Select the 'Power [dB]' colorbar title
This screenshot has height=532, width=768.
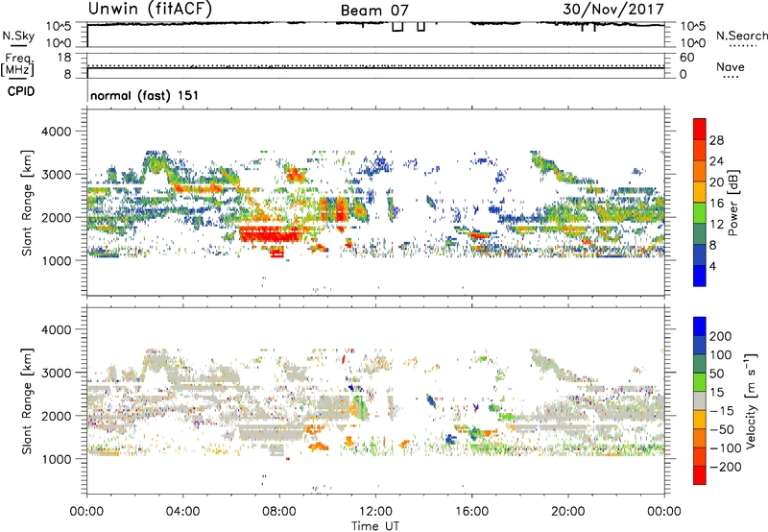pyautogui.click(x=732, y=203)
